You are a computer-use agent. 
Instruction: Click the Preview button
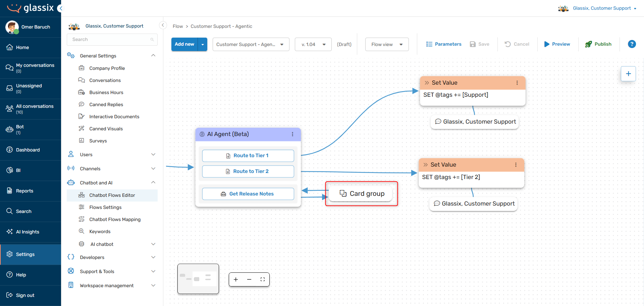click(x=557, y=44)
